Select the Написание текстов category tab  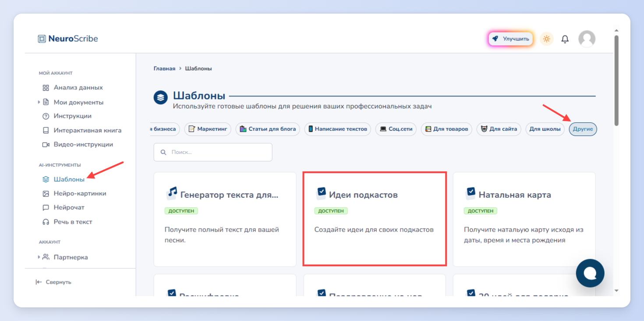337,129
